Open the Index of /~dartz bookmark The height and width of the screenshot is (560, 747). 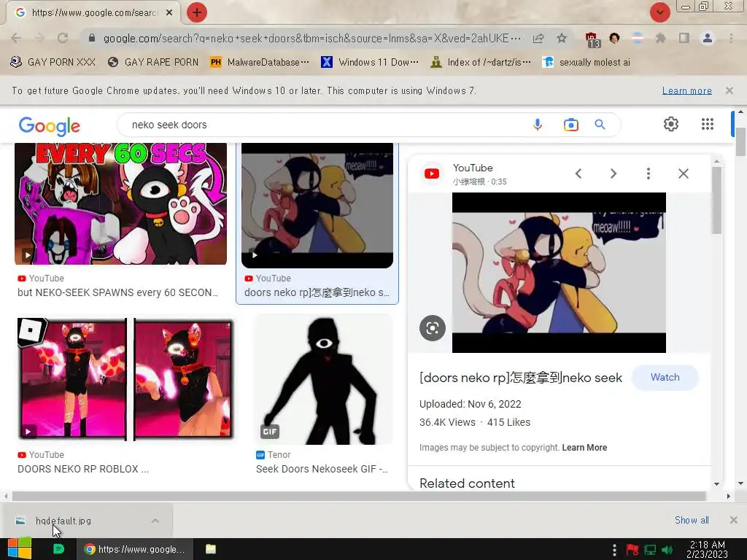pos(481,63)
